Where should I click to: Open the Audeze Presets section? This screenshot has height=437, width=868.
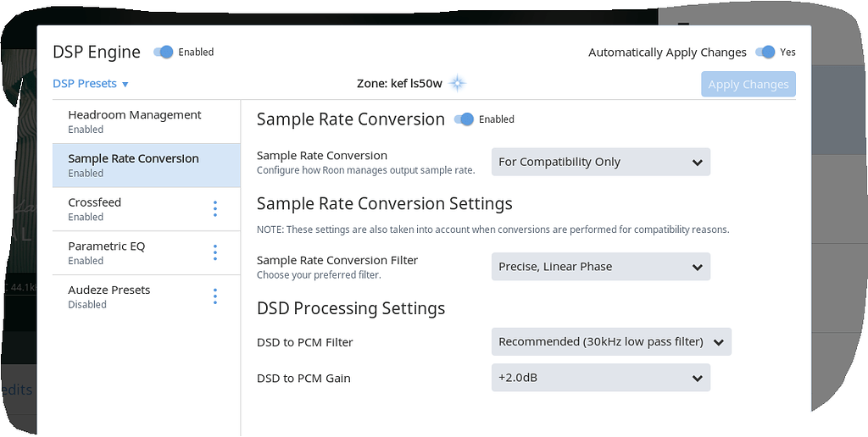(x=109, y=296)
